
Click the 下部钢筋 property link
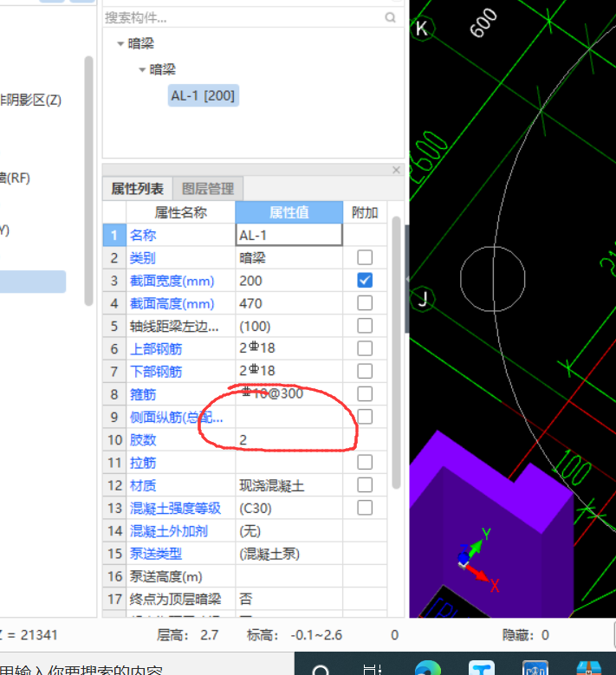tap(156, 372)
